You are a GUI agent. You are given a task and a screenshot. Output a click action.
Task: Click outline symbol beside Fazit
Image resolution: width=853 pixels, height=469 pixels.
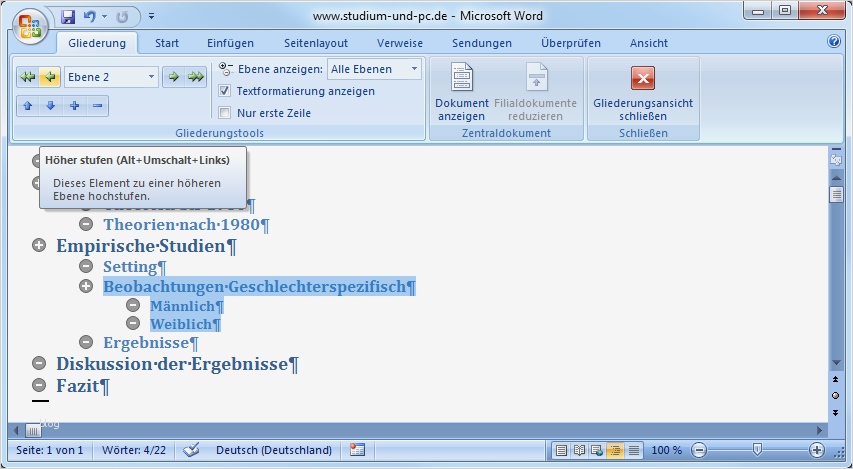39,385
